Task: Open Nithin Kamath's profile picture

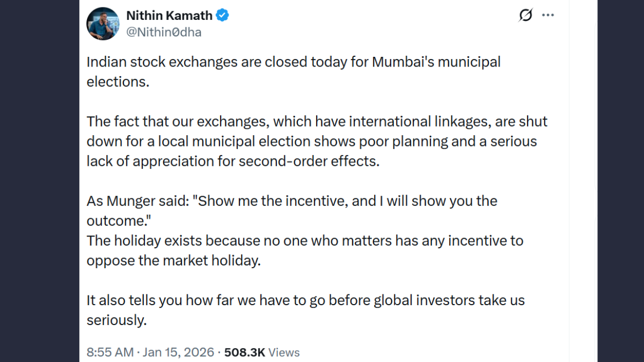Action: 103,24
